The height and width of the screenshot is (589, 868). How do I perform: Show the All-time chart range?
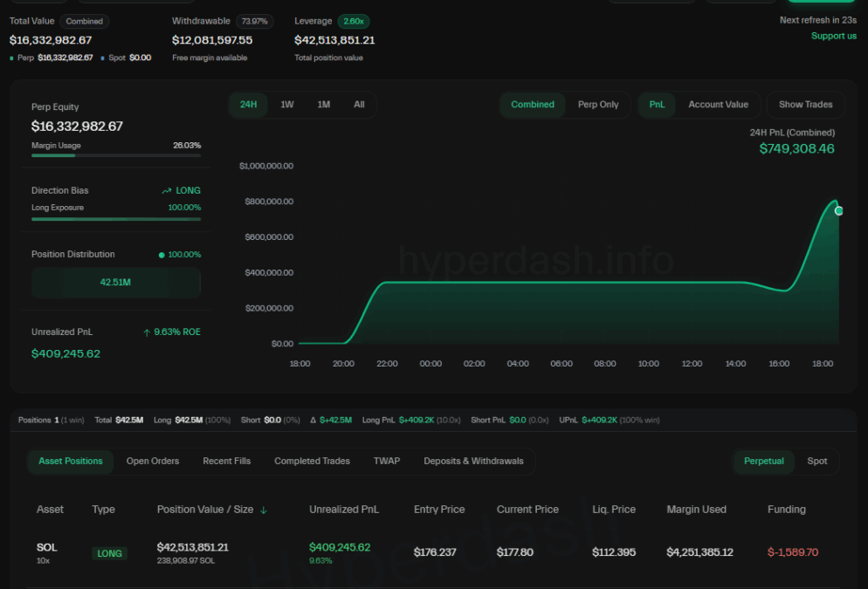coord(359,105)
